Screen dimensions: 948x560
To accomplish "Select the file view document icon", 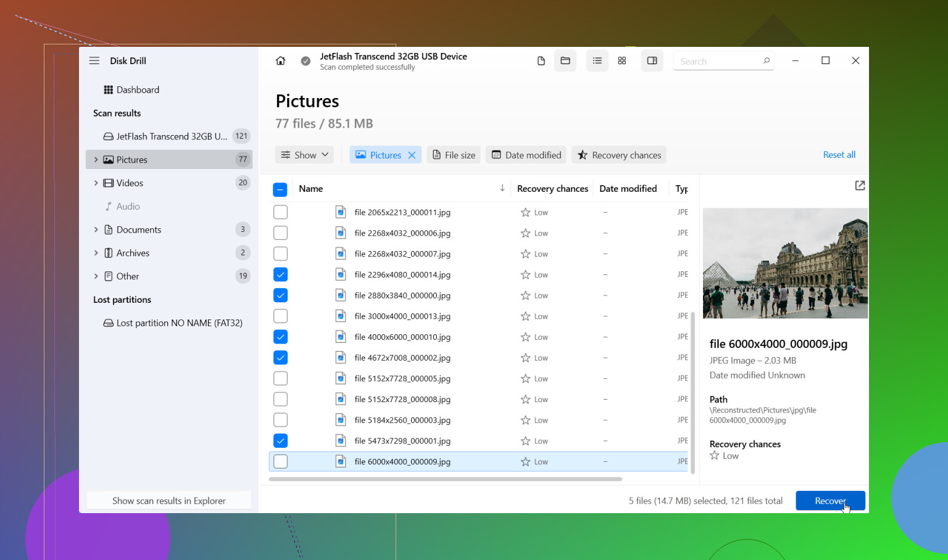I will tap(541, 60).
